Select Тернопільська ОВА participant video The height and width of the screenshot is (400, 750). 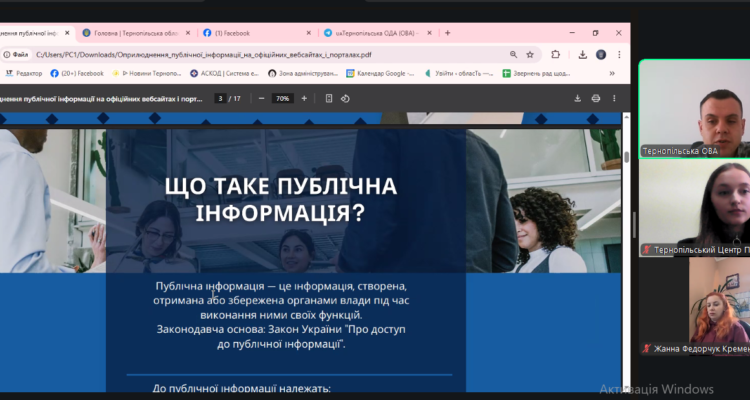(x=694, y=108)
